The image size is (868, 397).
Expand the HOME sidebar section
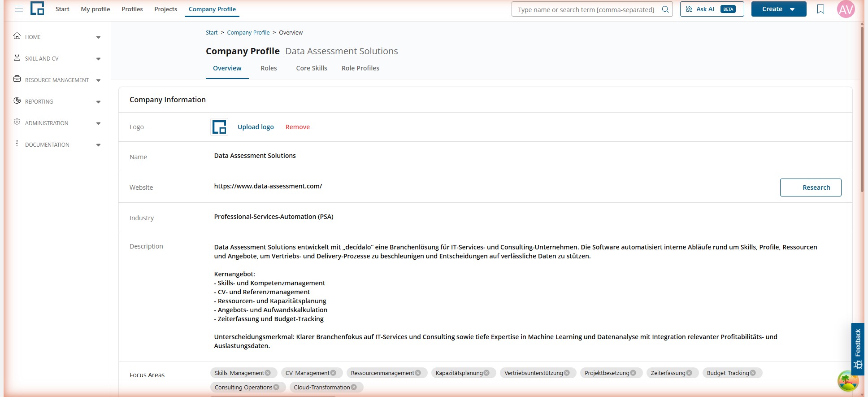(98, 37)
